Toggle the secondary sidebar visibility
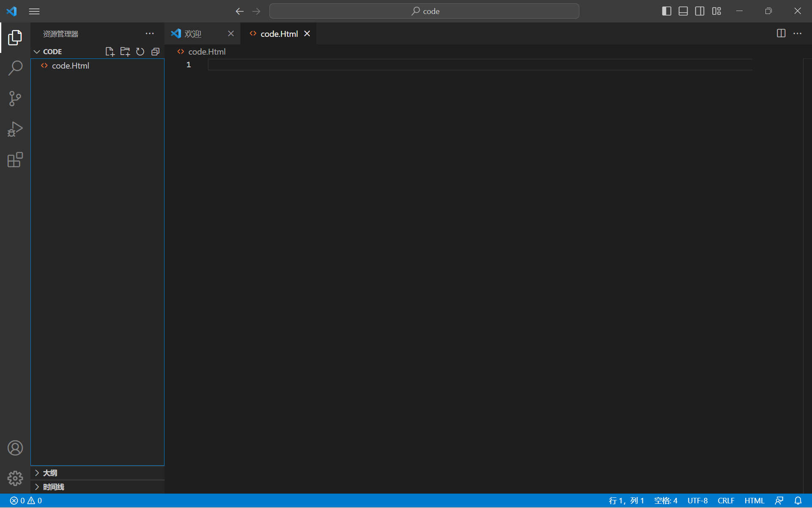Screen dimensions: 812x508 tap(700, 11)
